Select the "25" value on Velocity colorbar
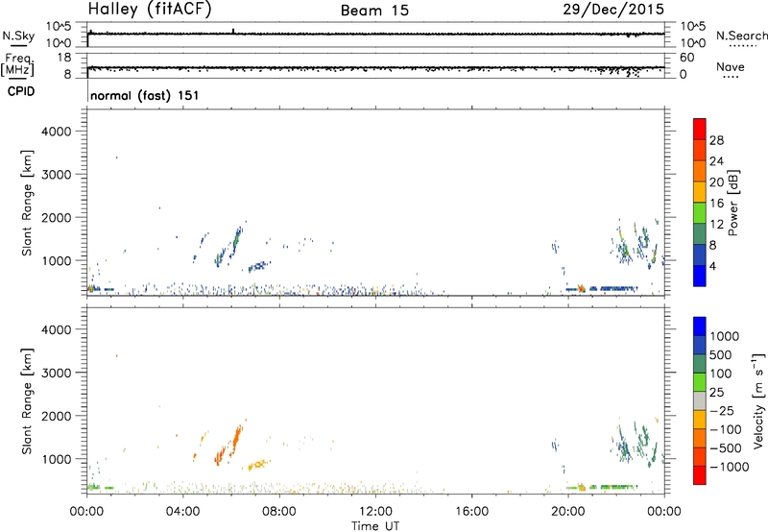Screen dimensions: 768x532 pos(716,393)
